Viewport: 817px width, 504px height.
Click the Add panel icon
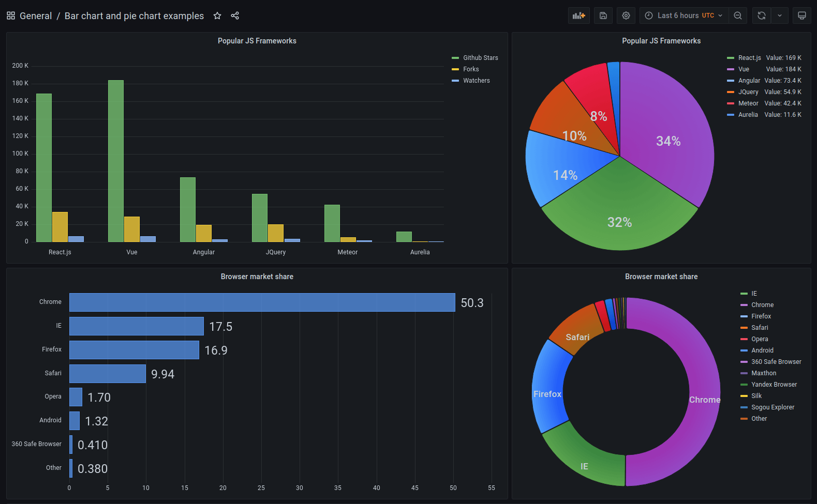(578, 16)
